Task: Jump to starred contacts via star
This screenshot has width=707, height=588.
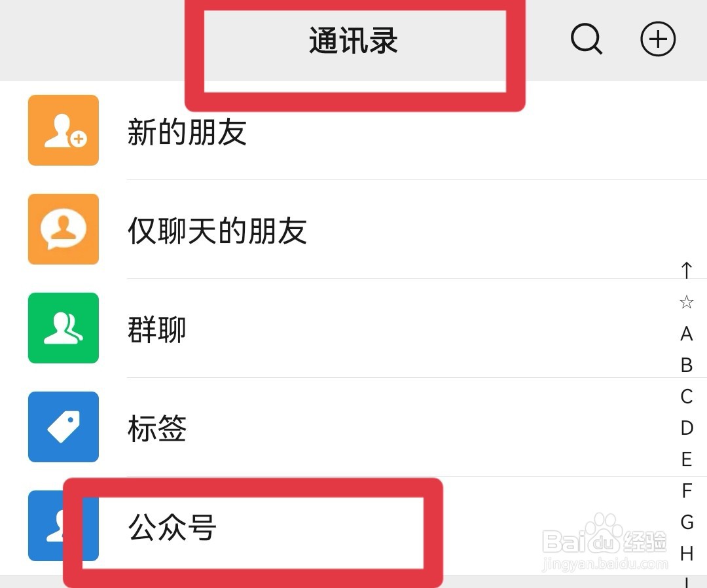Action: pyautogui.click(x=686, y=302)
